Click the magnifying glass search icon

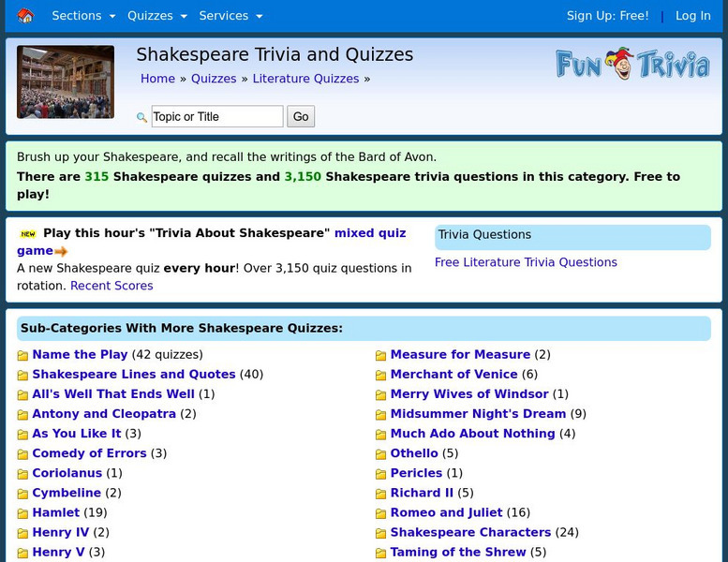(141, 117)
